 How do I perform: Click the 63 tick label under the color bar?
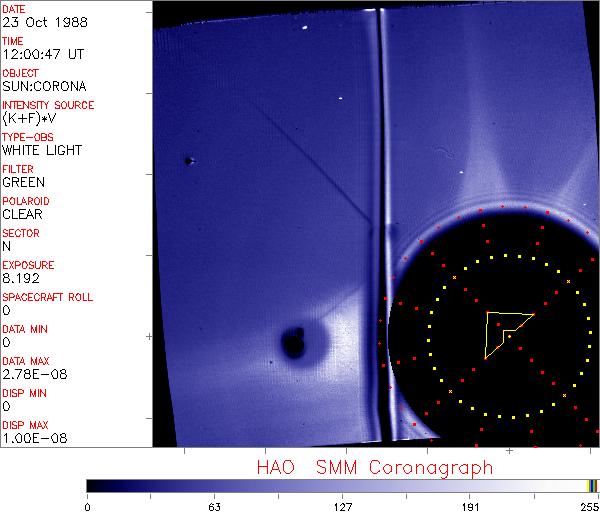pos(212,506)
